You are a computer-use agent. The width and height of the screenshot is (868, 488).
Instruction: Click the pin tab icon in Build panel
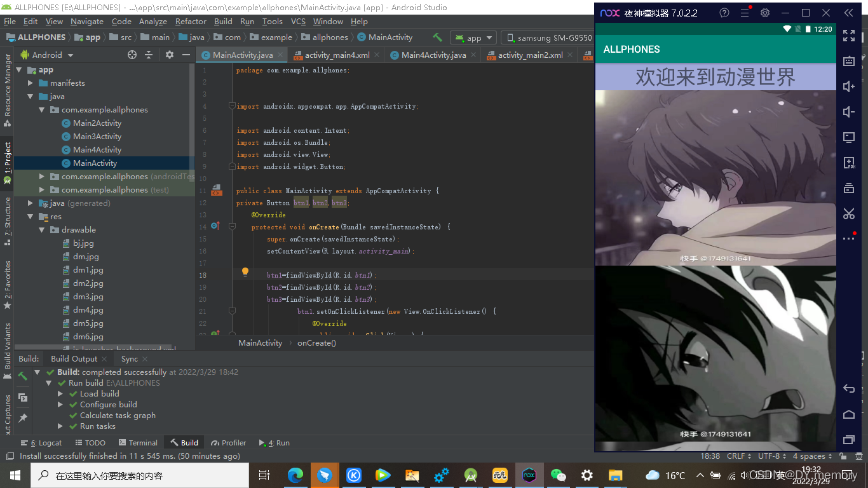pos(23,418)
